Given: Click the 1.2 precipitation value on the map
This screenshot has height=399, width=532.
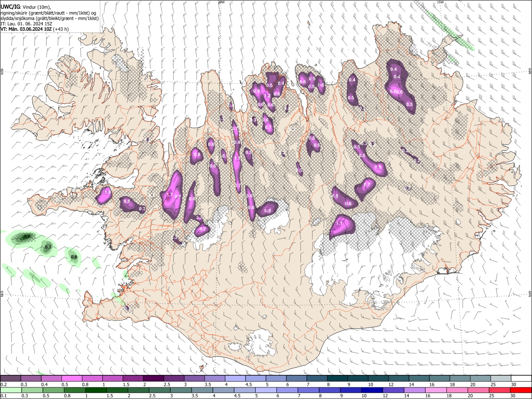Looking at the screenshot, I should pos(267,96).
